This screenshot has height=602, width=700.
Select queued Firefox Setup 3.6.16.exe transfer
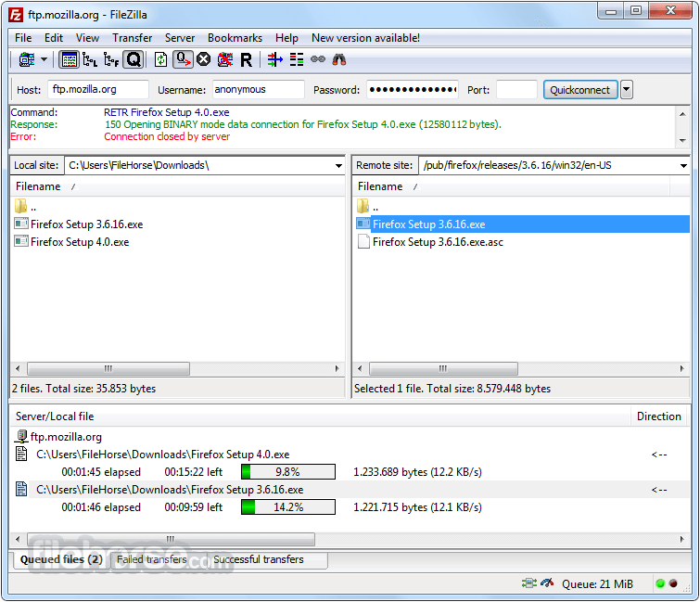click(170, 490)
